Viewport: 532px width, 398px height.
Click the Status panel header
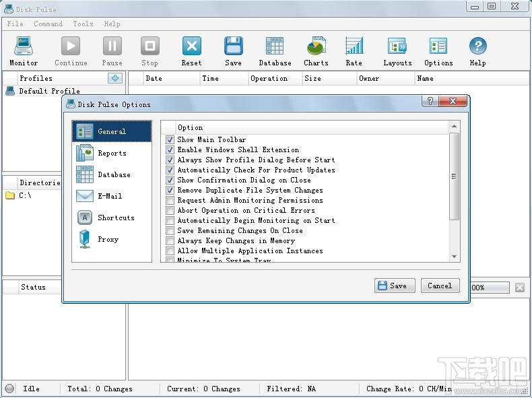pyautogui.click(x=33, y=287)
